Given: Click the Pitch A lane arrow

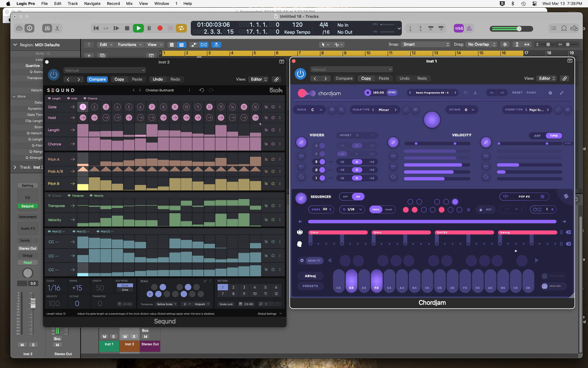Looking at the screenshot, I should point(73,159).
